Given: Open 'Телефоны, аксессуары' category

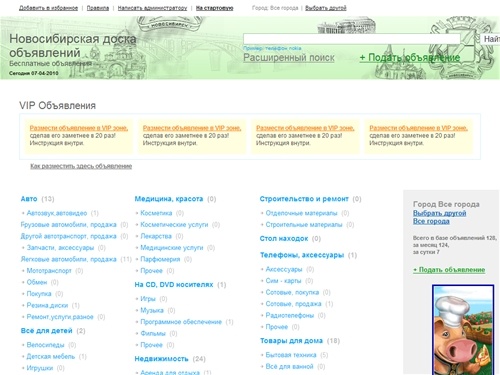Looking at the screenshot, I should tap(302, 255).
